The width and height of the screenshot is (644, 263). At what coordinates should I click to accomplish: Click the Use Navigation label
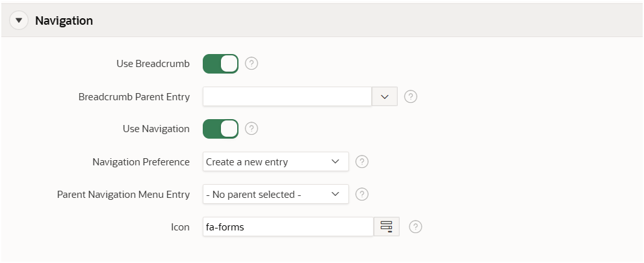[x=156, y=129]
